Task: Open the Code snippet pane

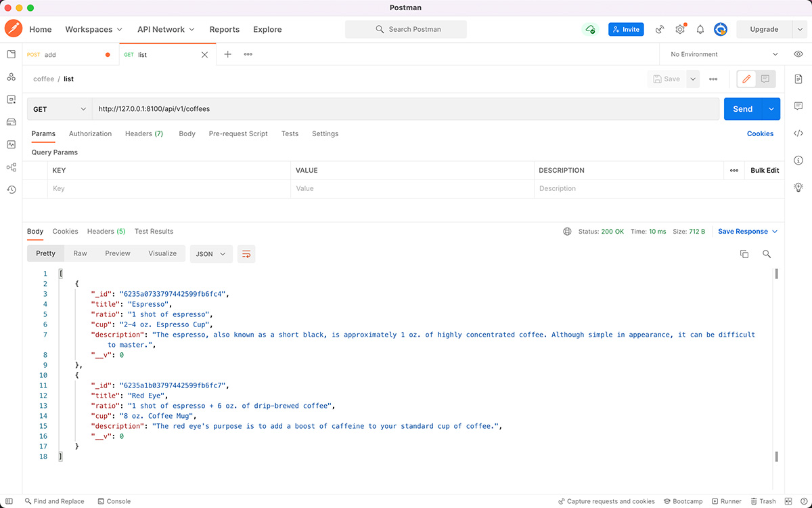Action: pos(798,133)
